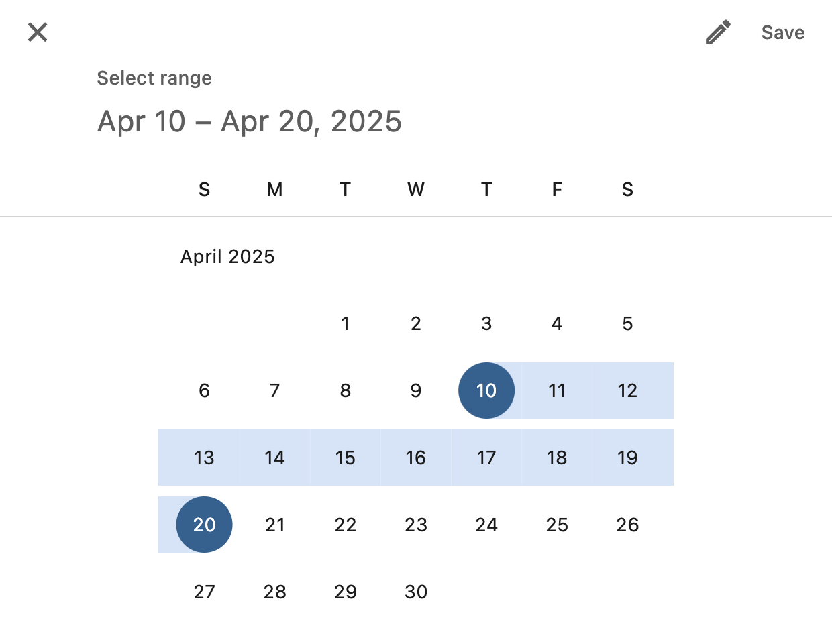Save the selected date range
Image resolution: width=832 pixels, height=644 pixels.
[783, 32]
